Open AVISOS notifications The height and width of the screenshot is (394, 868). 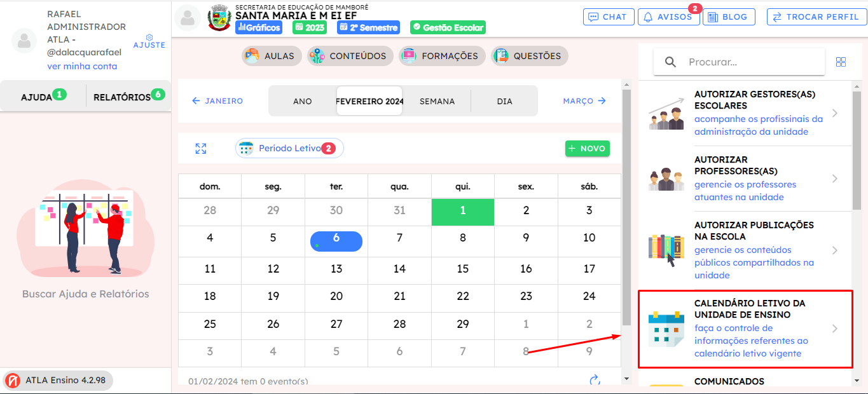coord(668,17)
